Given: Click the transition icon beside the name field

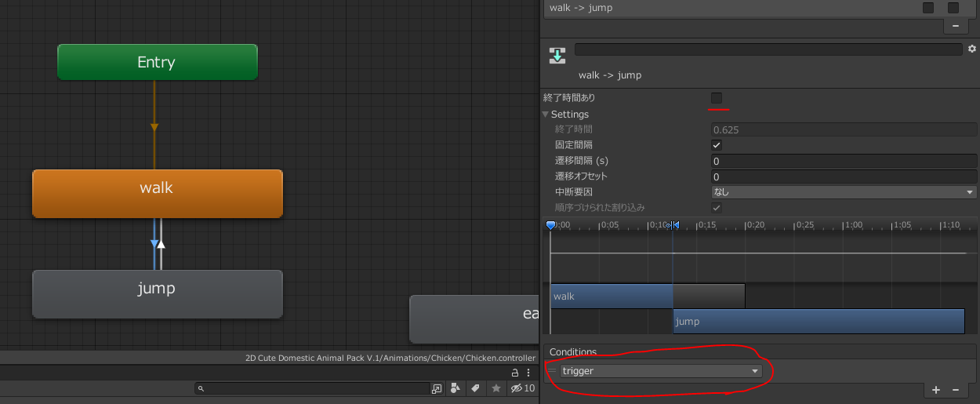Looking at the screenshot, I should (x=557, y=55).
